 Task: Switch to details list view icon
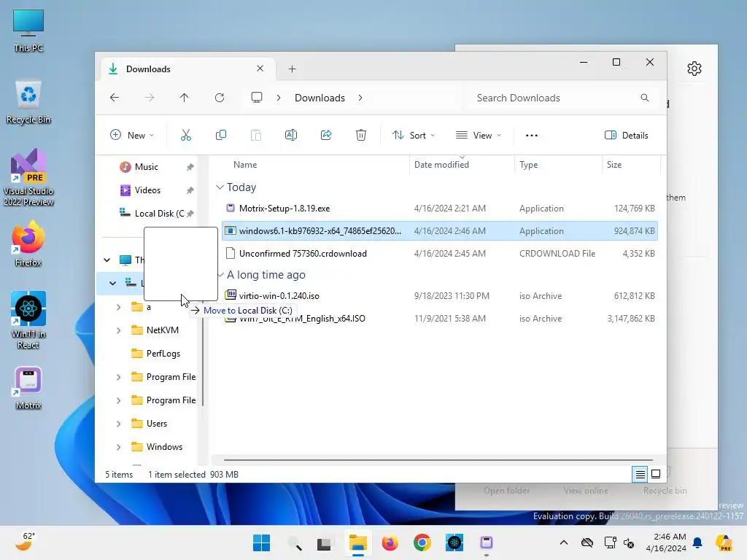point(640,474)
